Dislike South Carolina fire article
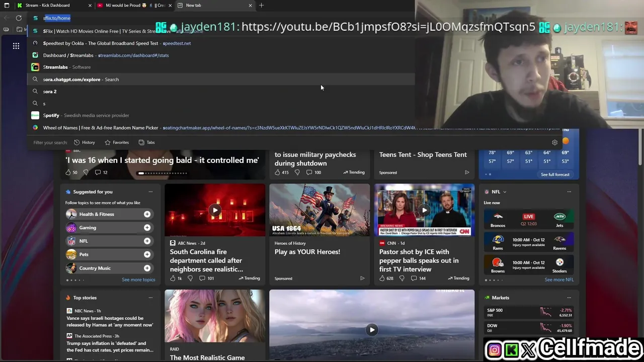The width and height of the screenshot is (644, 362). pos(190,278)
